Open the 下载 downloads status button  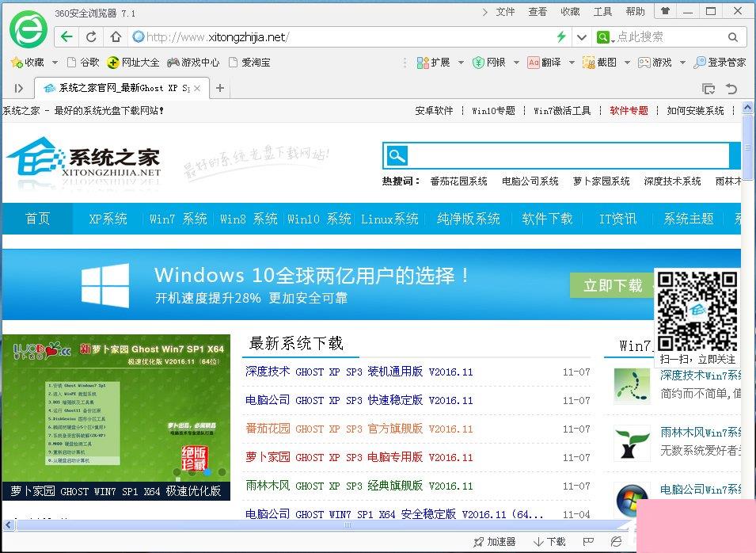click(x=549, y=541)
